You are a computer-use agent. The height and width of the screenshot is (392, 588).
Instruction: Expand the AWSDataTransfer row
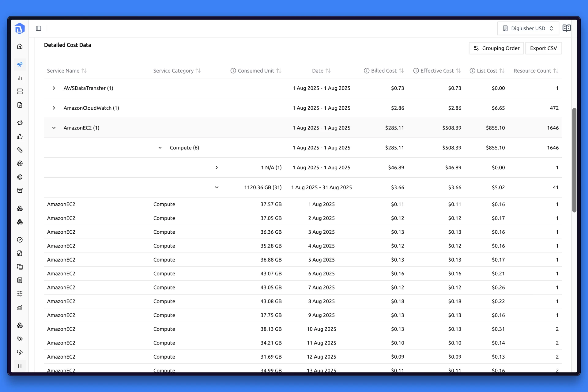[54, 88]
